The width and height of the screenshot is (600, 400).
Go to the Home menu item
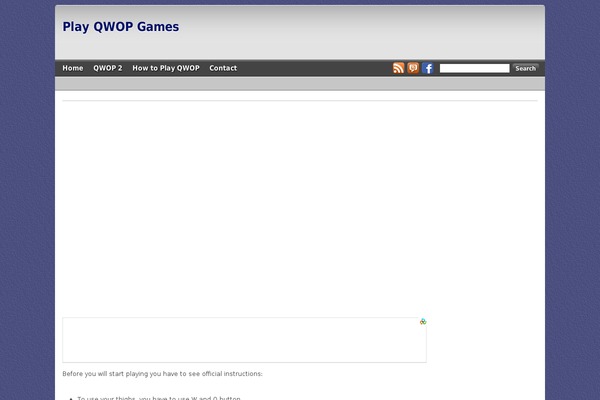tap(73, 68)
